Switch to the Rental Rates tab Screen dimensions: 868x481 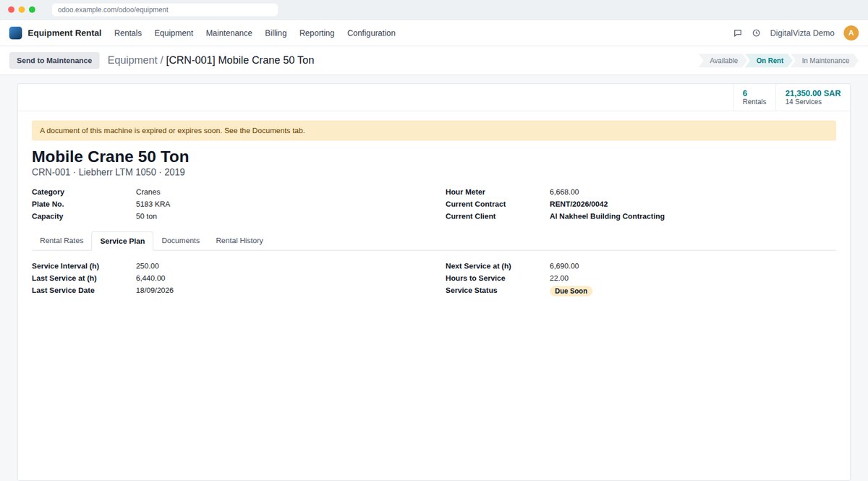(x=61, y=241)
